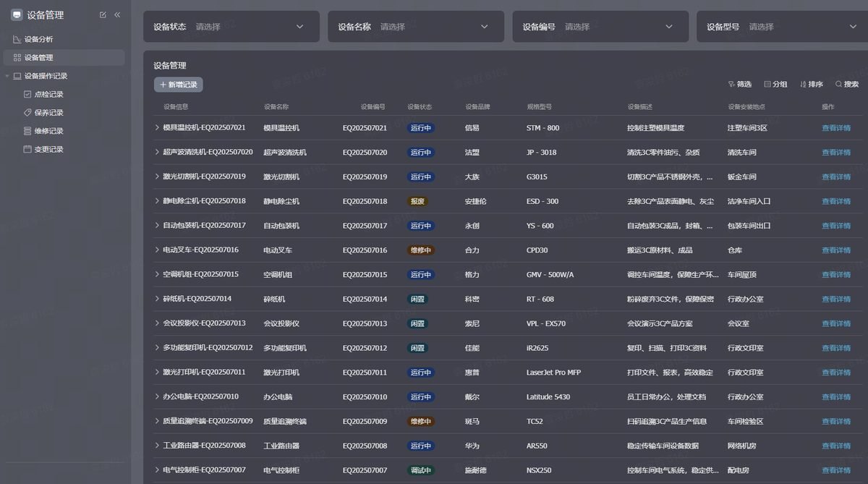Select 设备管理 in the sidebar menu
This screenshot has height=484, width=868.
coord(64,57)
